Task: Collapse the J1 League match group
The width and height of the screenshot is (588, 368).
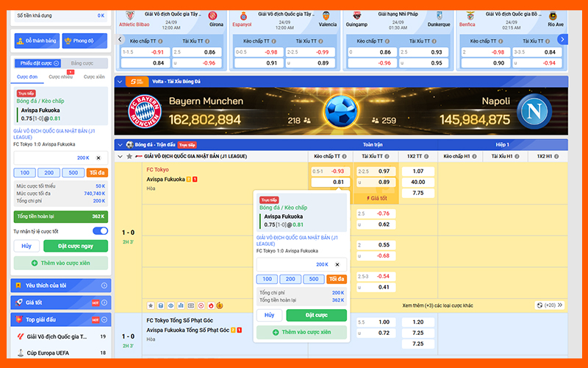Action: [x=120, y=156]
